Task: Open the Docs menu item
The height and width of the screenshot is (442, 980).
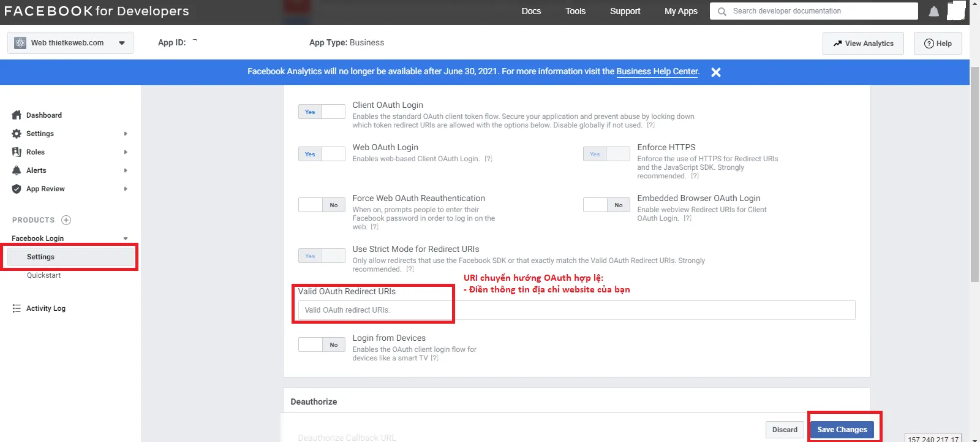Action: click(x=531, y=11)
